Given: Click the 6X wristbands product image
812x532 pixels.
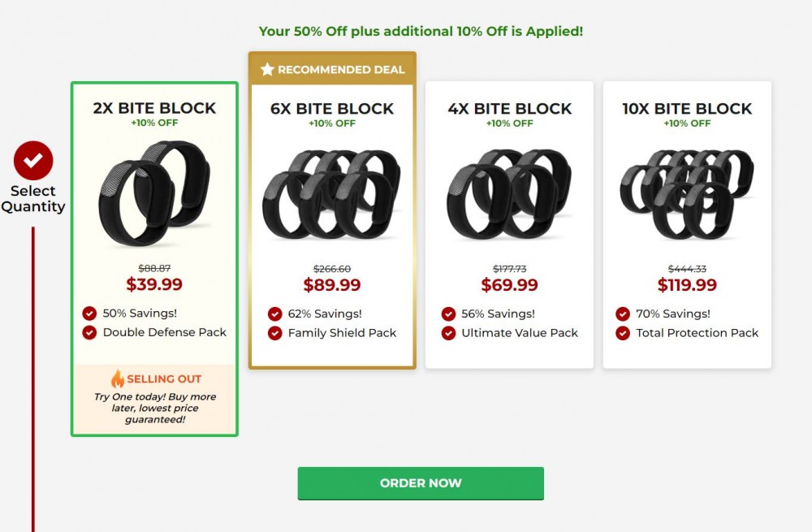Looking at the screenshot, I should pos(332,195).
